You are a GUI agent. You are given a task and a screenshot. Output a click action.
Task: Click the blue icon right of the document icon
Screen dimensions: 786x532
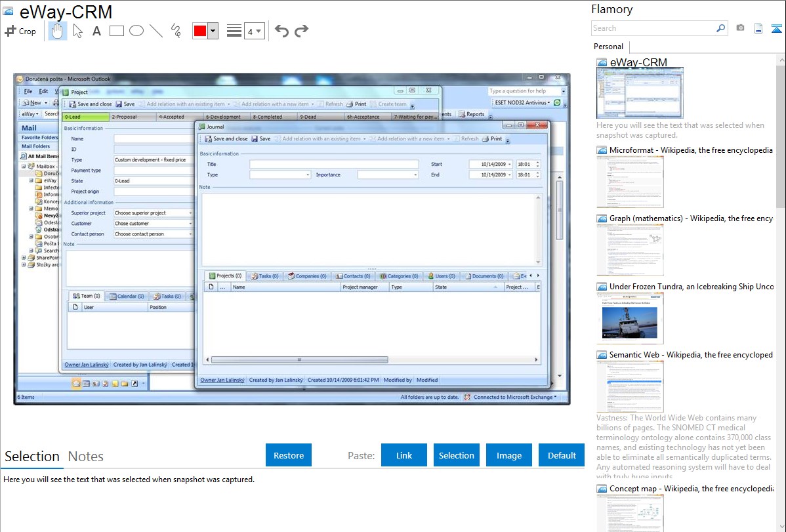pyautogui.click(x=776, y=28)
